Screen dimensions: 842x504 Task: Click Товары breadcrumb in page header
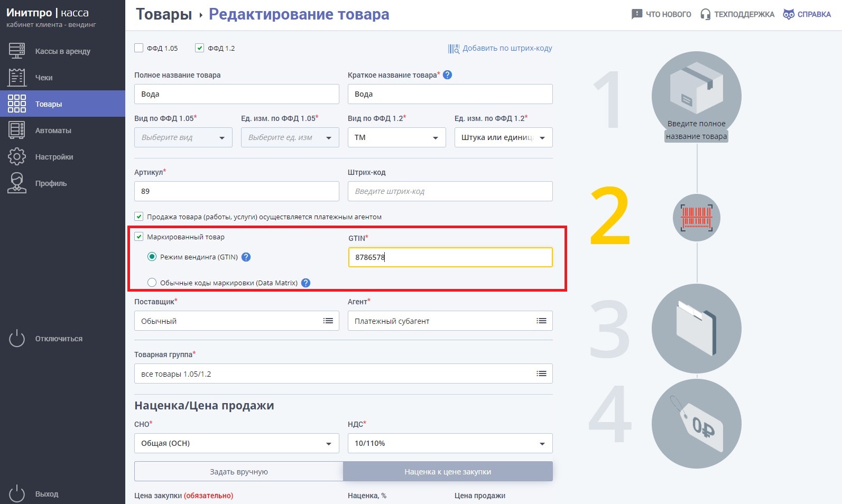tap(164, 14)
